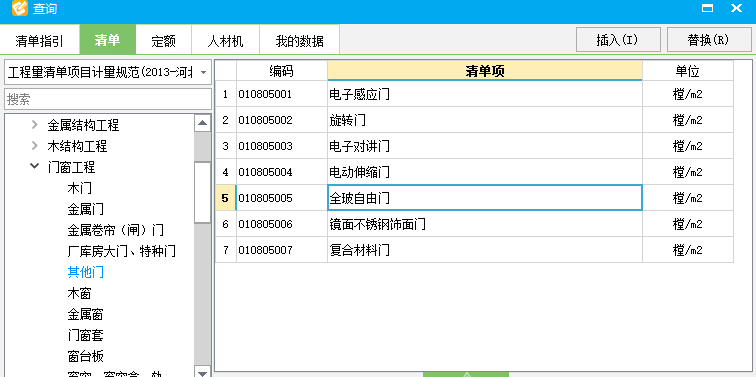Click the 单位 column header
Screen dimensions: 756x377
[x=688, y=71]
